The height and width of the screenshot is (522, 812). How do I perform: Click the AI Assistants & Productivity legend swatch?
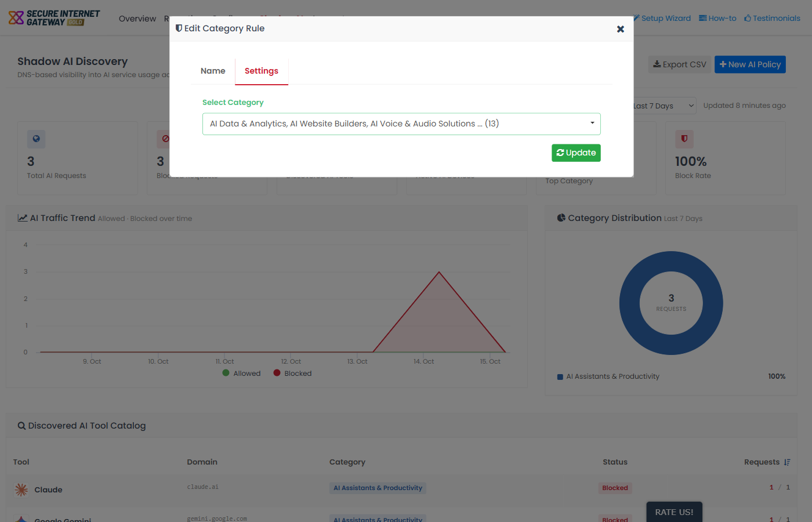tap(560, 377)
